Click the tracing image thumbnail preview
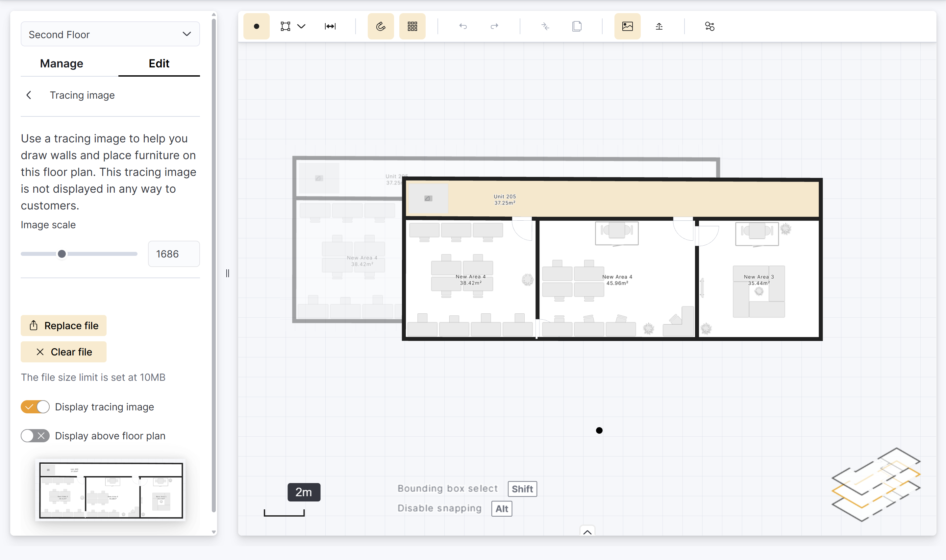 (111, 490)
